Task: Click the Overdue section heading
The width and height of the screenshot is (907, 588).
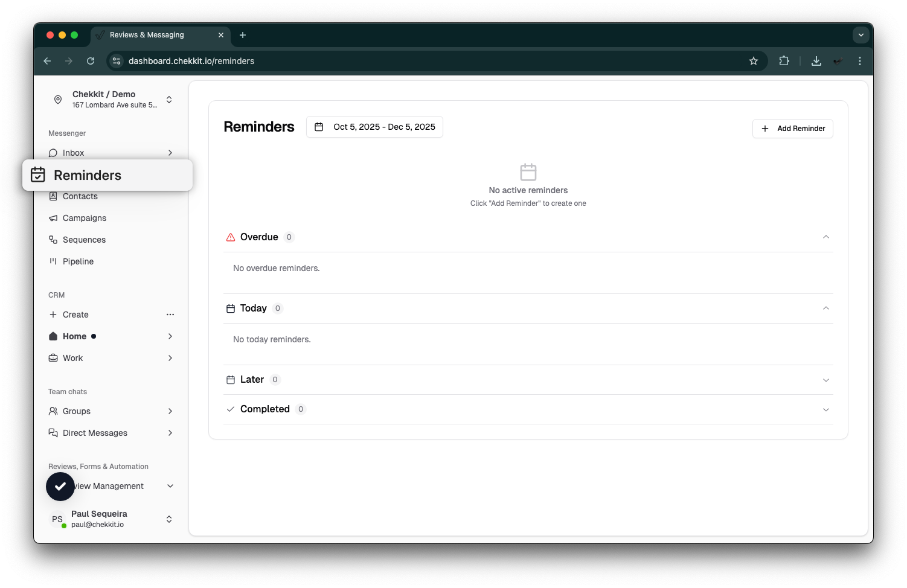Action: pos(259,237)
